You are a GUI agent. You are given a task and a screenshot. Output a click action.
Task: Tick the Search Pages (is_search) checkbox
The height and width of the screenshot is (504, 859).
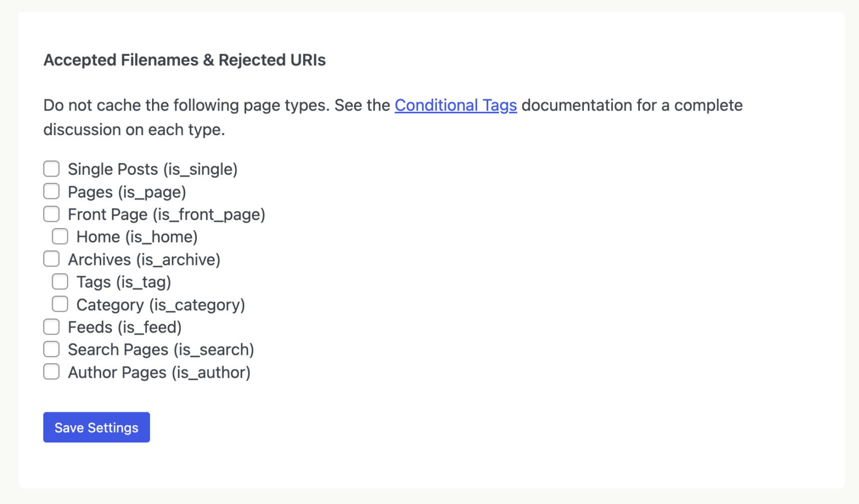[51, 349]
